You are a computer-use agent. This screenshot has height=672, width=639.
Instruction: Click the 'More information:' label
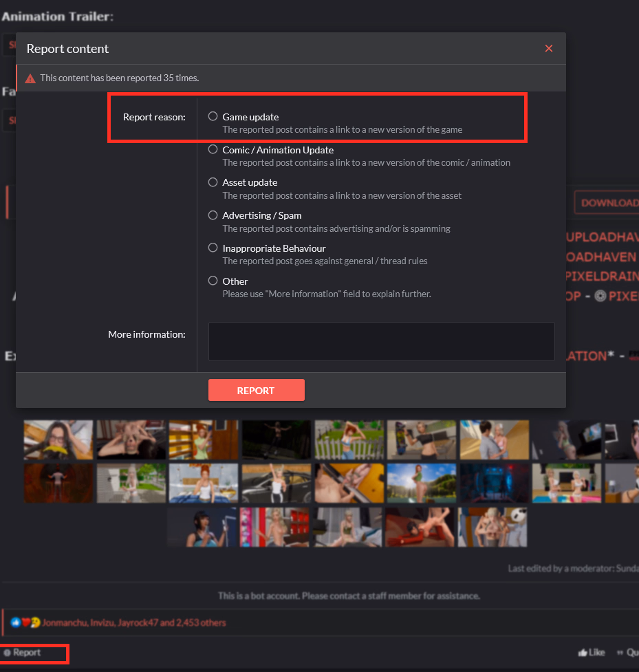[x=147, y=334]
